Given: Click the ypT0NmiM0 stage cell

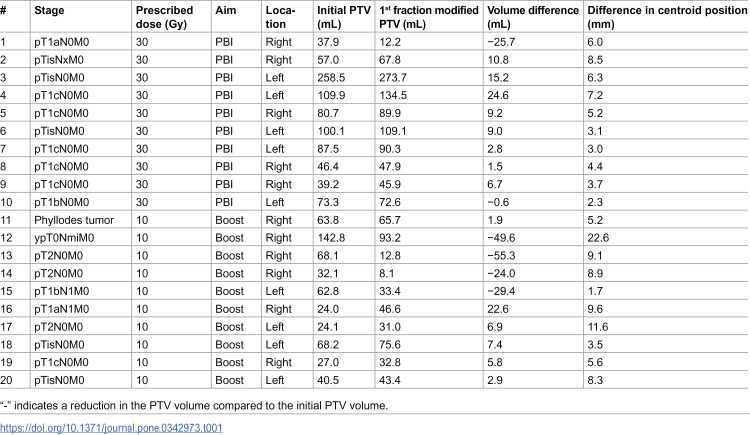Looking at the screenshot, I should (64, 238).
